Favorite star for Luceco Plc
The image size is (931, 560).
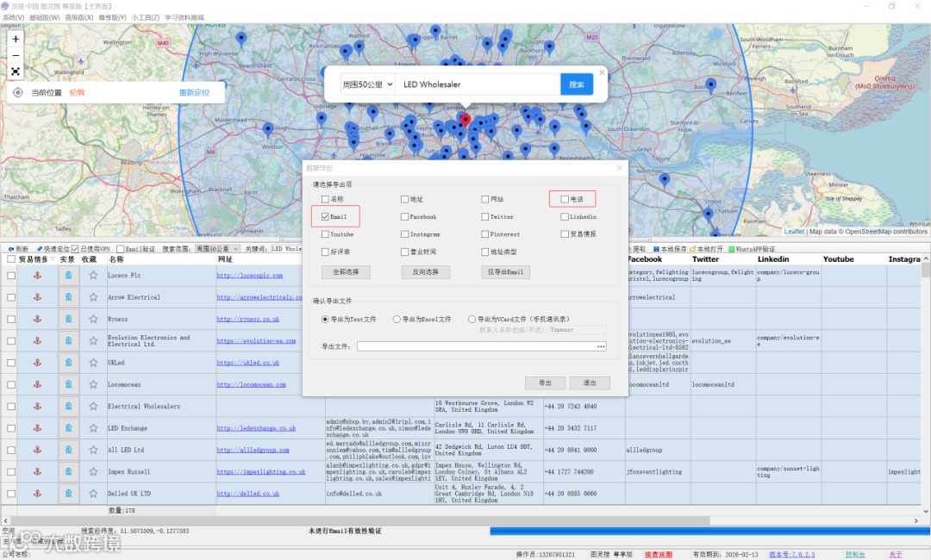[x=93, y=275]
